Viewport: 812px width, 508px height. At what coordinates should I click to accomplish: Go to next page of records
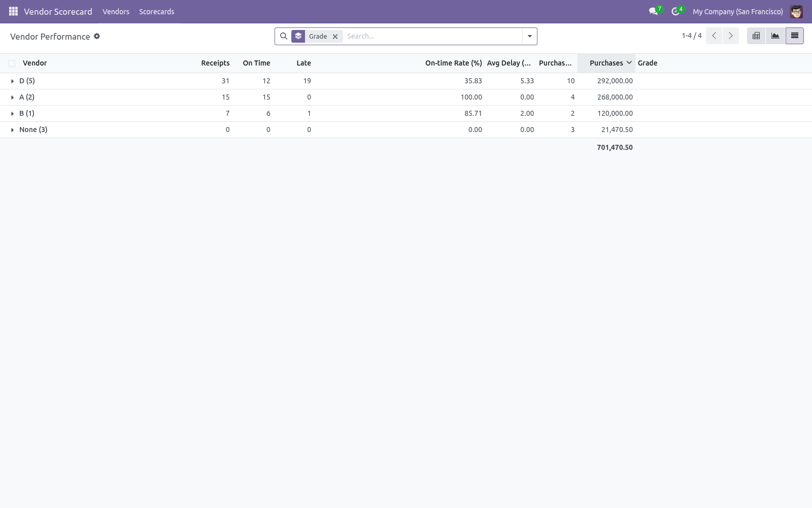[x=731, y=36]
